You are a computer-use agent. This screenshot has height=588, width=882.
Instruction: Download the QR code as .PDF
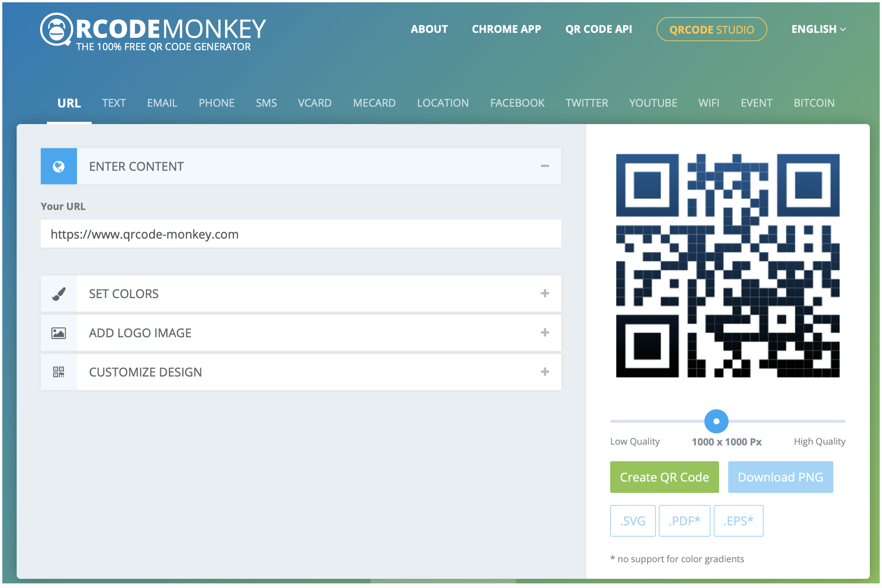click(x=684, y=521)
